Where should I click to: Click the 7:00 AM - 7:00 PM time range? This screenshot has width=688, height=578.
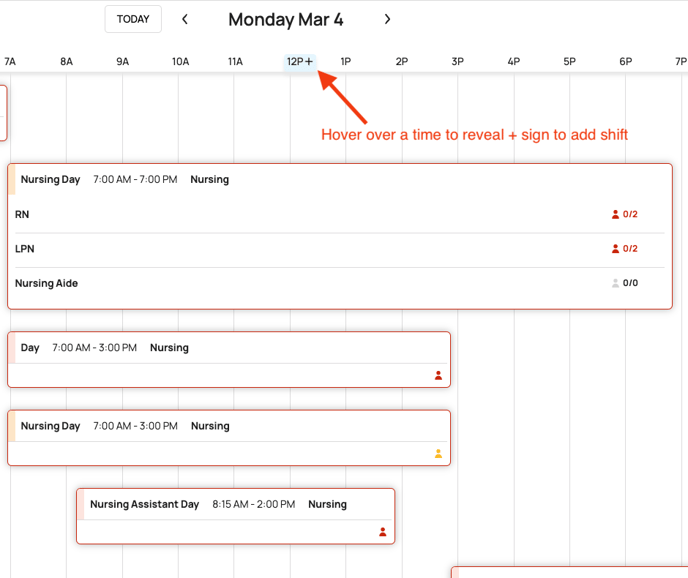[x=135, y=180]
